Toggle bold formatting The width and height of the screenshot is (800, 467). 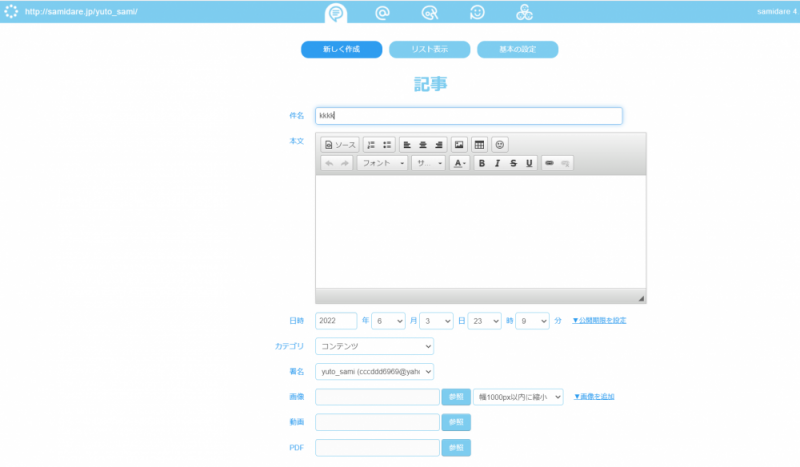tap(481, 163)
